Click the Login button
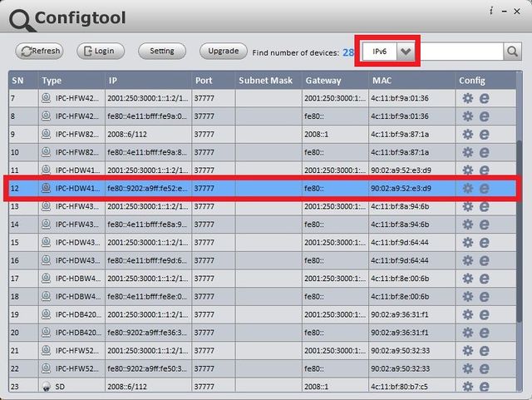Screen dimensions: 532x400 [101, 51]
